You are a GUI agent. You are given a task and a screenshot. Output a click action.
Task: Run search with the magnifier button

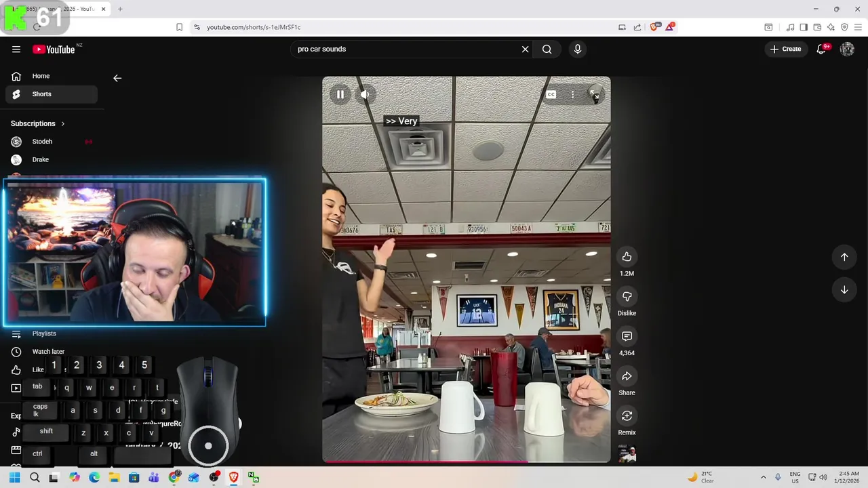(547, 49)
